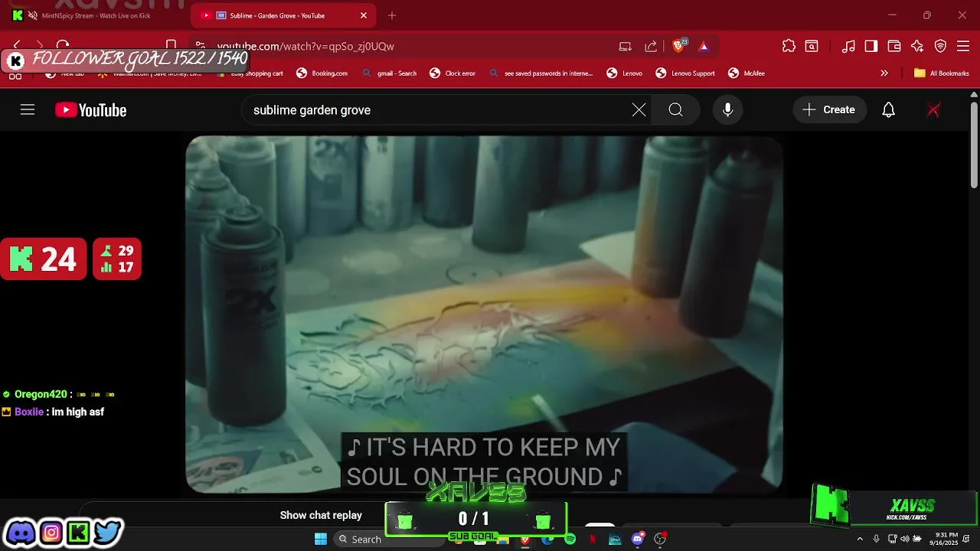Click the page vertical scrollbar
The image size is (980, 551).
974,144
